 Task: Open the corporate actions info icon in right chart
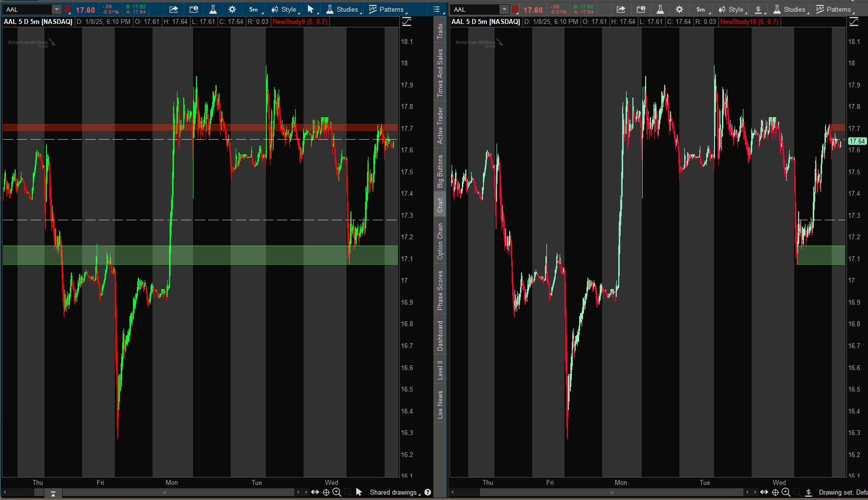[641, 9]
